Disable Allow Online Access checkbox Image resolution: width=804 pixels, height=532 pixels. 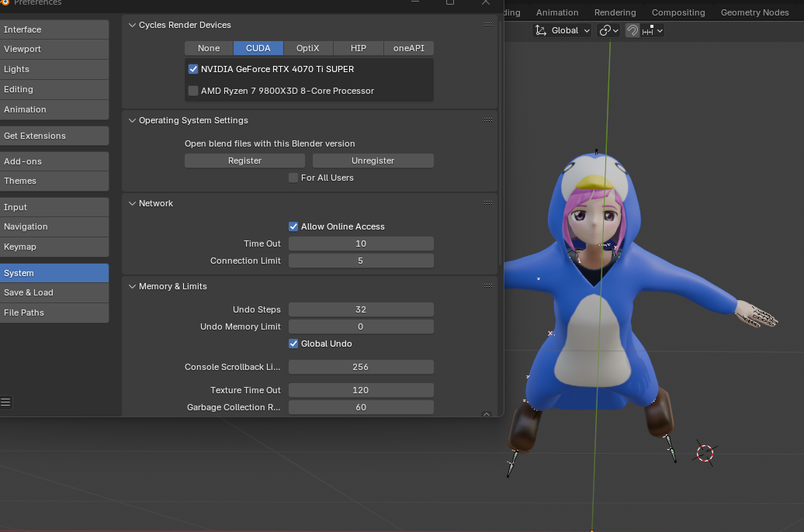(x=293, y=226)
